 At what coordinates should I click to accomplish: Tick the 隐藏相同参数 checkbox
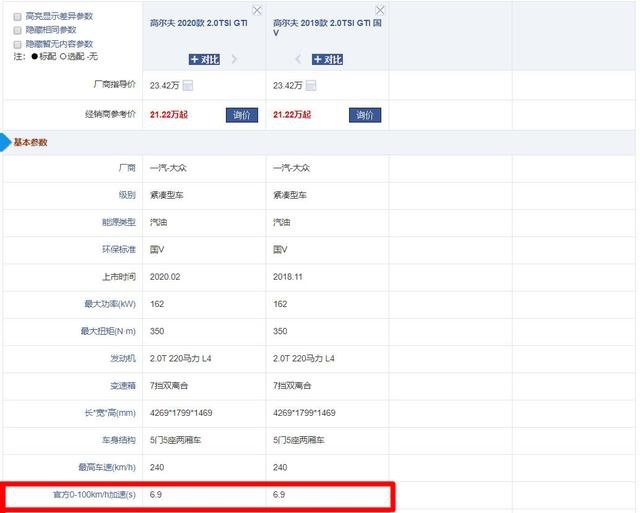point(17,31)
